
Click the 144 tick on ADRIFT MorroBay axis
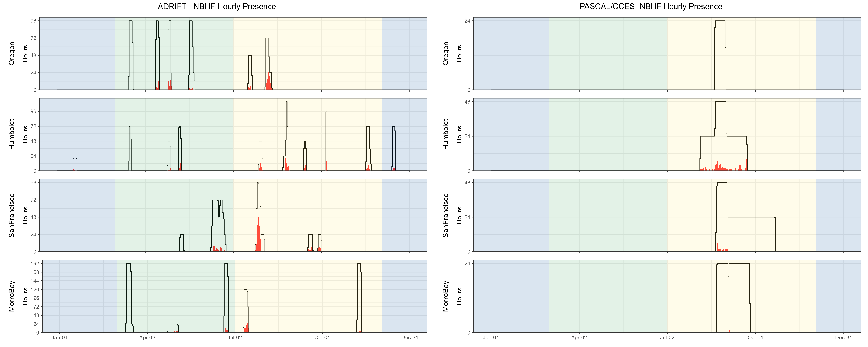coord(35,281)
